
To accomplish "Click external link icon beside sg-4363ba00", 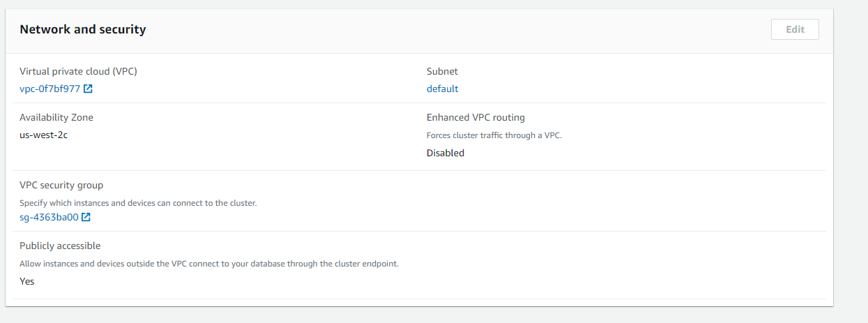I will (x=86, y=217).
